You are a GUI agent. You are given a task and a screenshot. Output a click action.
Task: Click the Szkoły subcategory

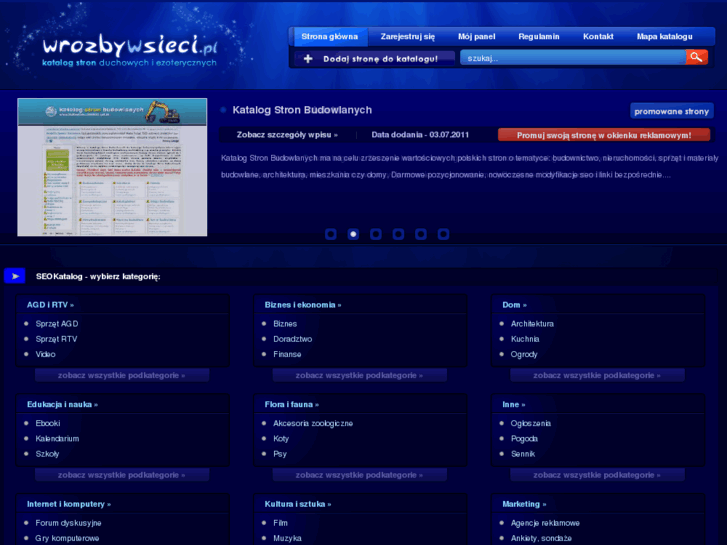click(47, 454)
